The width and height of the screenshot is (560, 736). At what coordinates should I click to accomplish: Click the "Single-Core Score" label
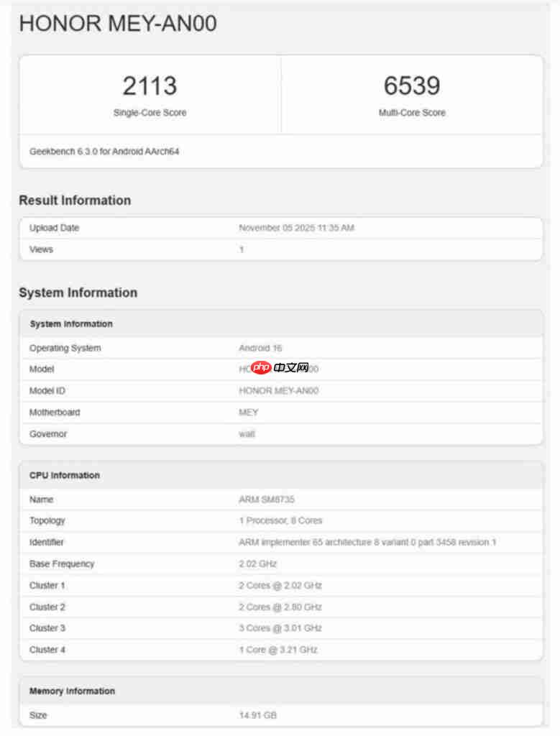pyautogui.click(x=150, y=113)
